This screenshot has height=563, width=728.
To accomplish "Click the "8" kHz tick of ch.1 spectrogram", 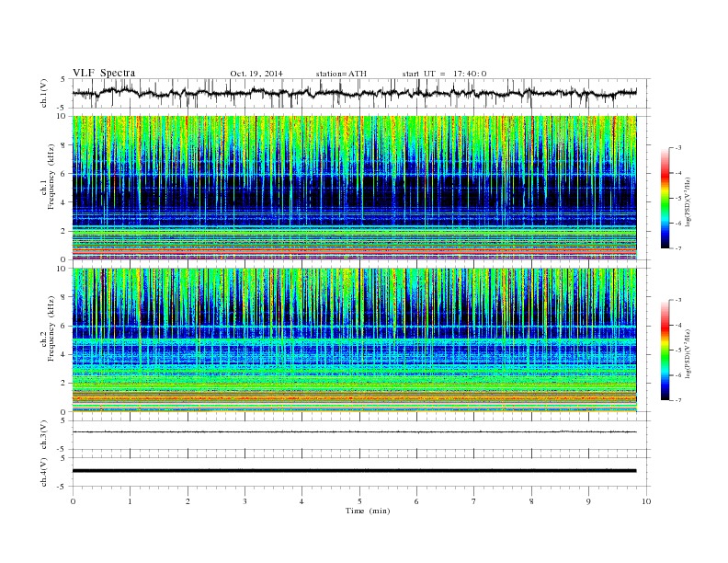I will coord(64,145).
